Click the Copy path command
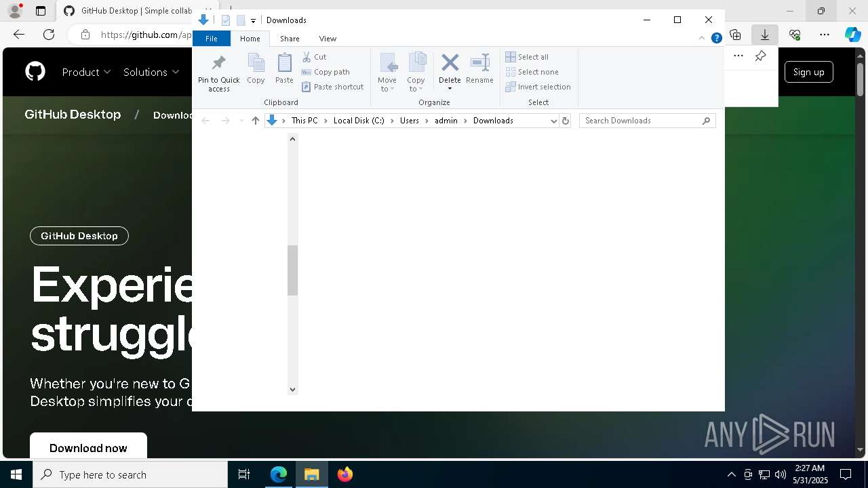Viewport: 868px width, 488px height. [326, 72]
